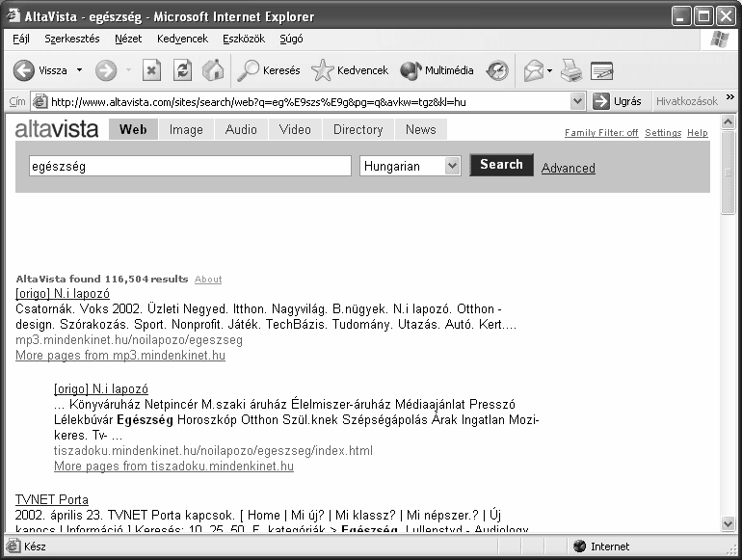Click the IE icon in title bar
Viewport: 742px width, 560px height.
coord(13,16)
